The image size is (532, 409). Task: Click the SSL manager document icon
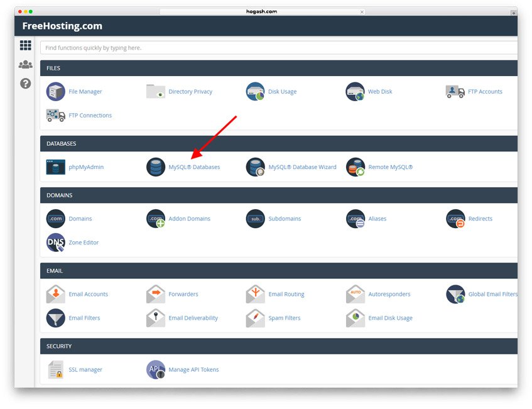pos(56,369)
